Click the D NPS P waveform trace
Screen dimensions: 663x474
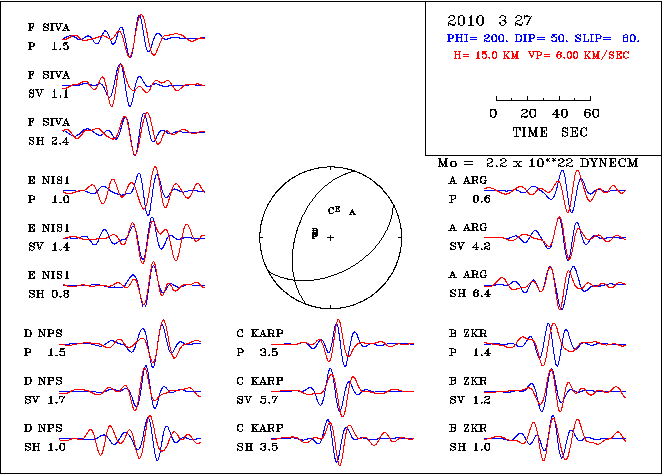point(130,343)
